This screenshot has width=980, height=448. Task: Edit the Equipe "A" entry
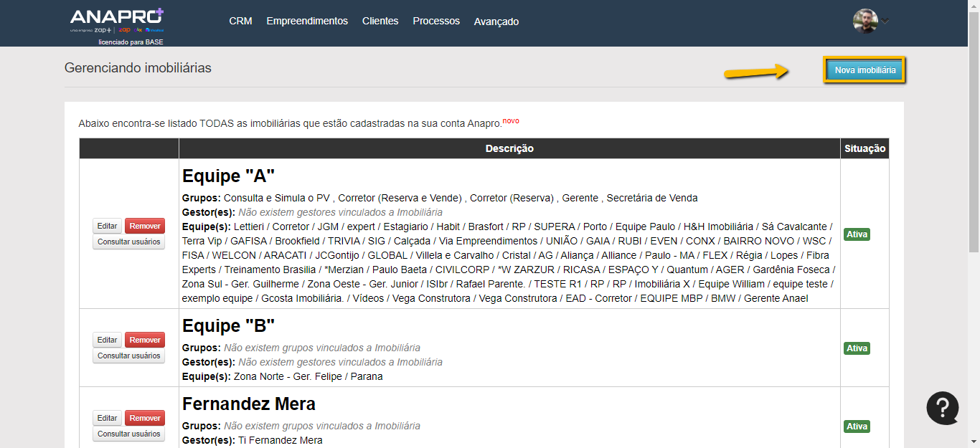pyautogui.click(x=107, y=226)
